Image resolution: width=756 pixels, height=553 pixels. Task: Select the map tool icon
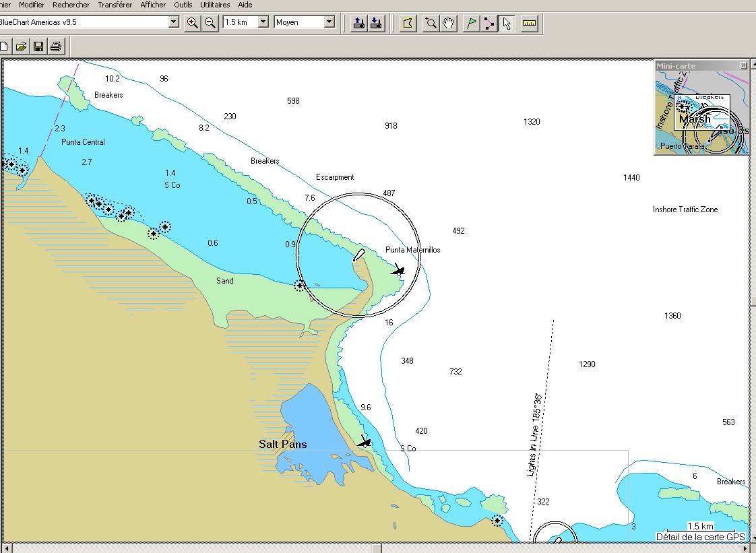(x=407, y=24)
